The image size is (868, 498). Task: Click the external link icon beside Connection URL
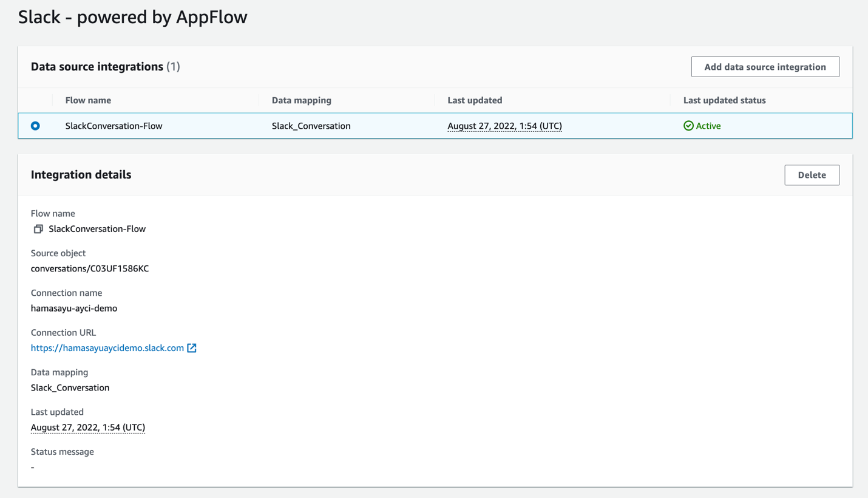pos(192,348)
